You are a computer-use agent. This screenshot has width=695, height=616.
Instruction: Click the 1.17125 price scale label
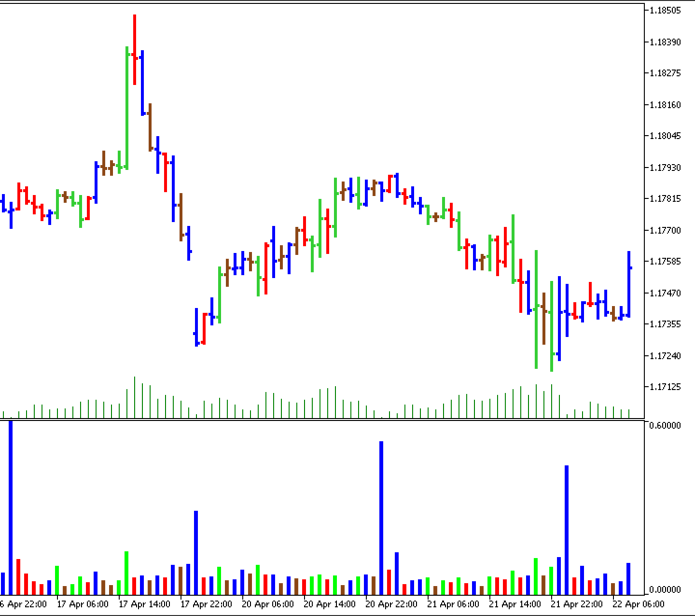pos(665,387)
